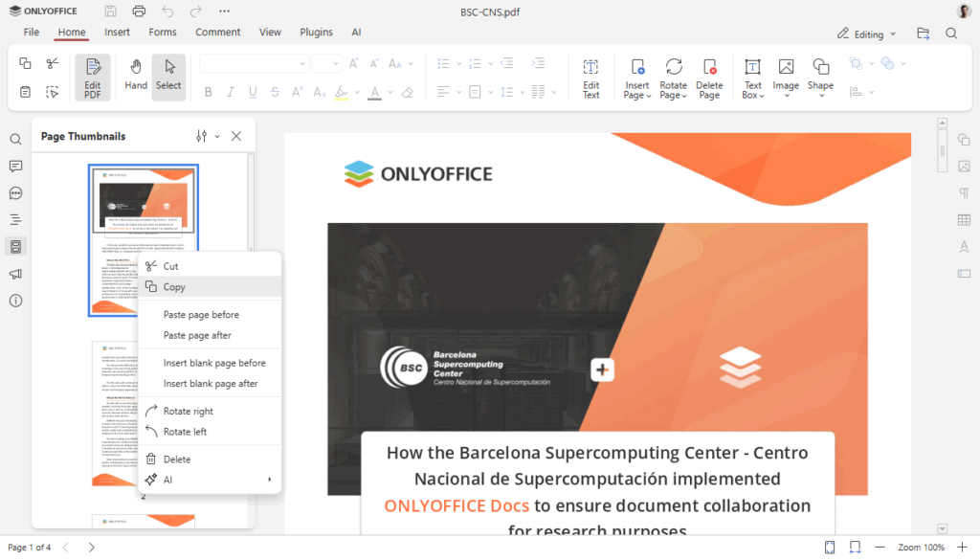The width and height of the screenshot is (980, 560).
Task: Open Table settings in the right sidebar
Action: [965, 220]
